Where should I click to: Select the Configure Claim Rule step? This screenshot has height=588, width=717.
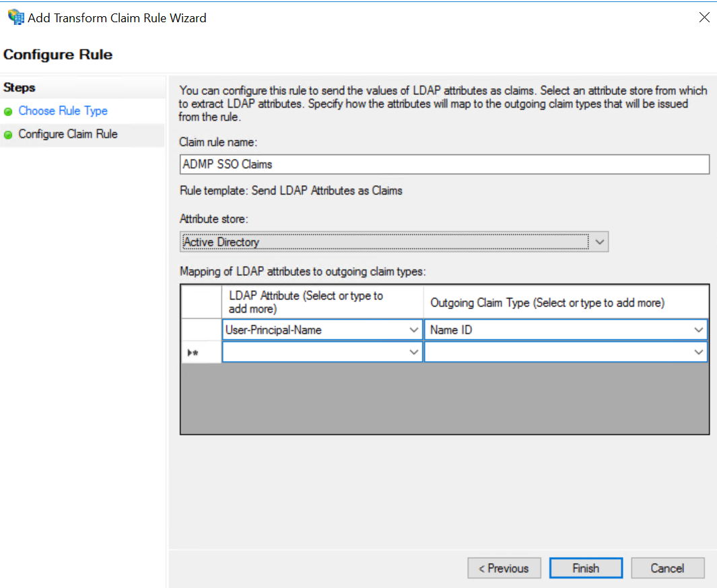(68, 135)
